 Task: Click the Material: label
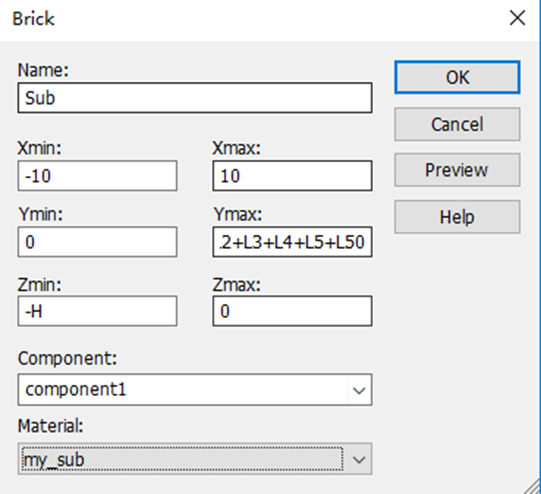tap(51, 426)
